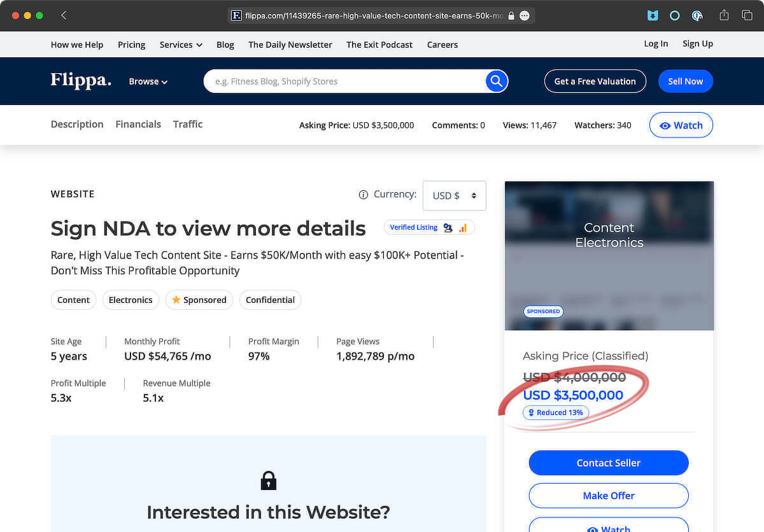764x532 pixels.
Task: Toggle watching this listing via the Watch button
Action: click(681, 125)
